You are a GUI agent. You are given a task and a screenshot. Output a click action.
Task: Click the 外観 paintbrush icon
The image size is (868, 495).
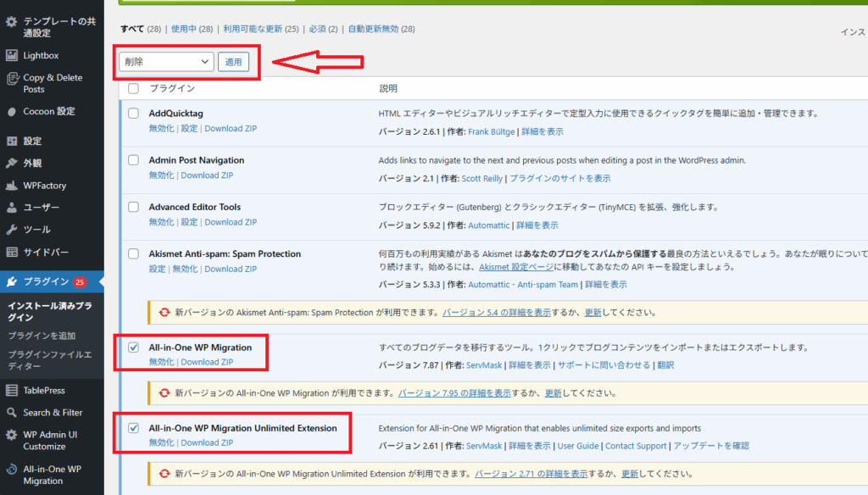coord(12,164)
